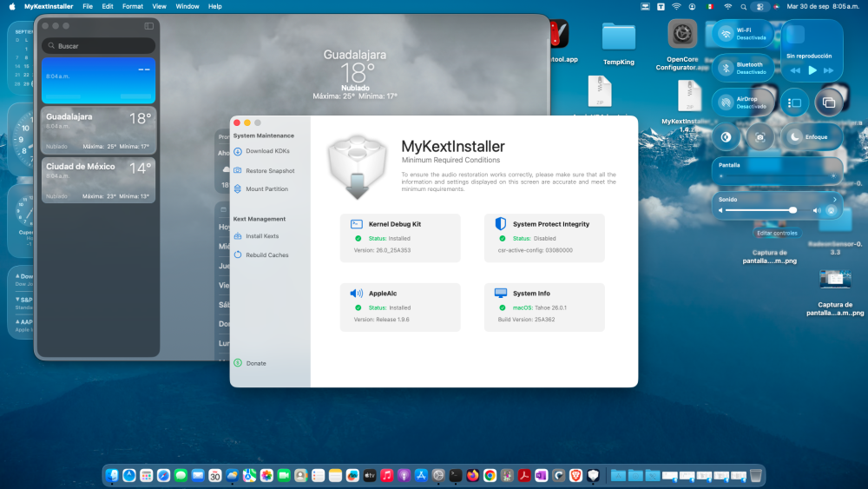868x489 pixels.
Task: Select Guadalajara card in Weather sidebar
Action: tap(99, 130)
